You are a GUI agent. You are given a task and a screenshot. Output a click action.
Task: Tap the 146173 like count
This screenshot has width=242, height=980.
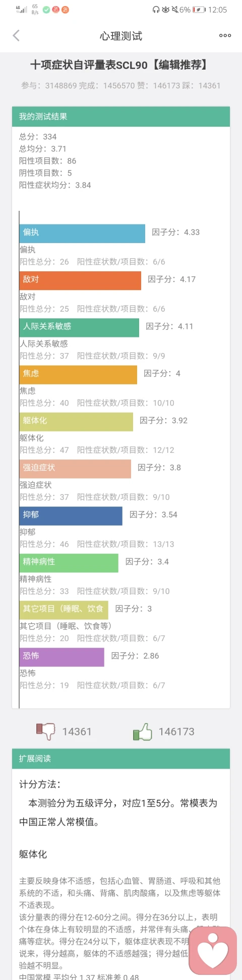coord(176,731)
